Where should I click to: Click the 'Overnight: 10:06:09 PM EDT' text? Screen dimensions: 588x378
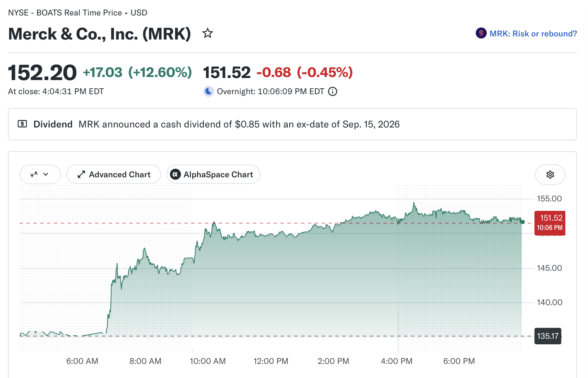pos(270,91)
